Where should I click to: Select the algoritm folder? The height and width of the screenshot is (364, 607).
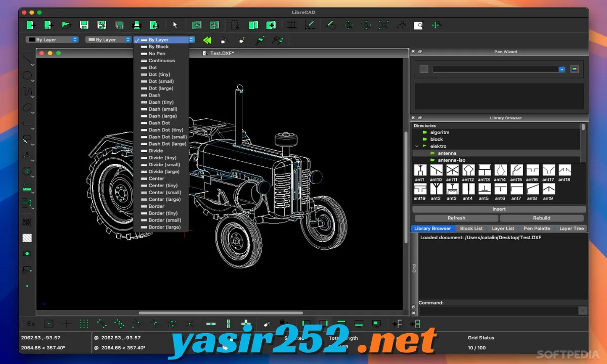[x=440, y=132]
